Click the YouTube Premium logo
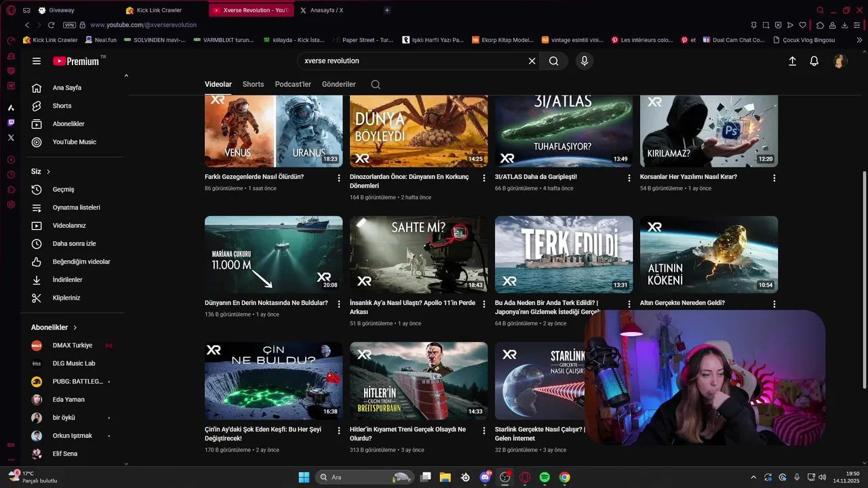The image size is (868, 488). coord(77,61)
